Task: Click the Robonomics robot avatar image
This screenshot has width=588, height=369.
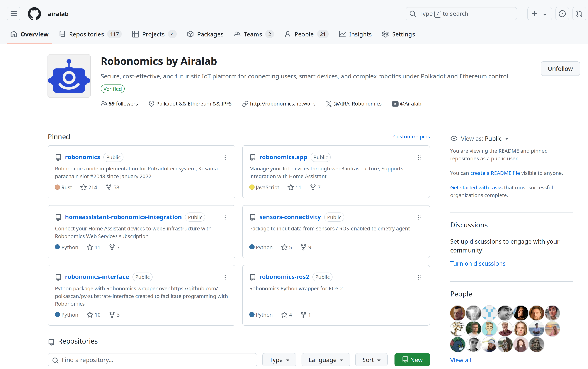Action: coord(69,76)
